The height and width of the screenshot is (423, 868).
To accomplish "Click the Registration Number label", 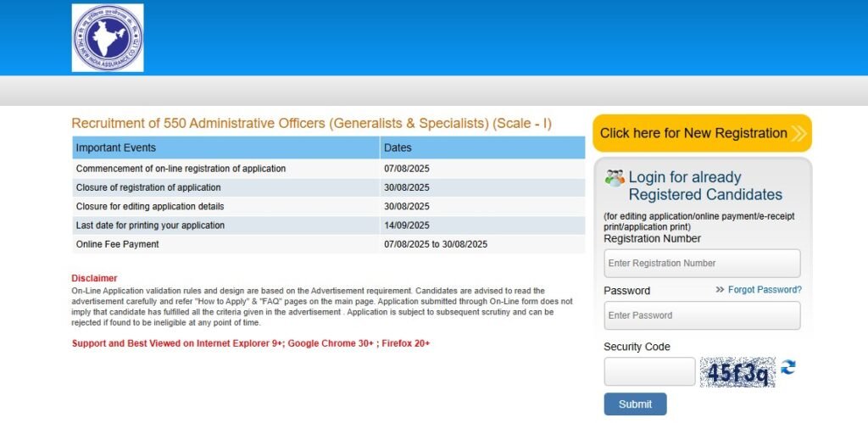I will 652,239.
